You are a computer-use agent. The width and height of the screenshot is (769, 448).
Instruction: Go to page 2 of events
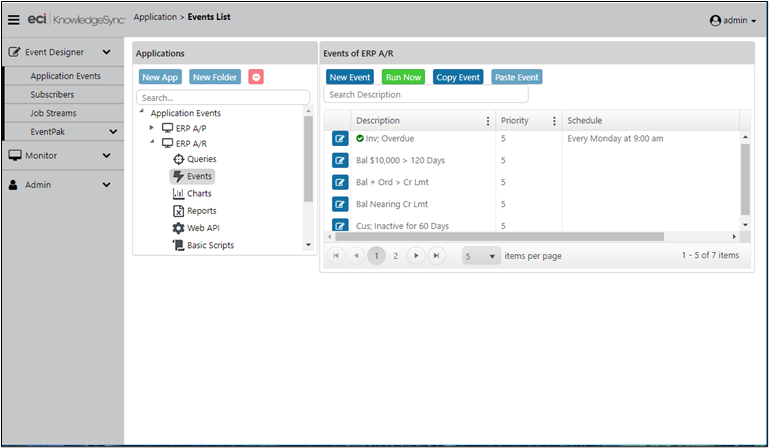tap(396, 256)
